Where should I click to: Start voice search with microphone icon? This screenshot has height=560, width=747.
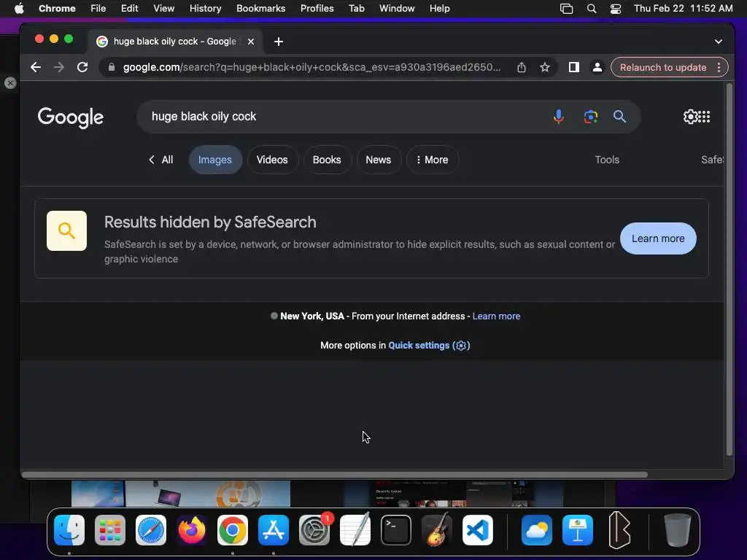tap(558, 116)
